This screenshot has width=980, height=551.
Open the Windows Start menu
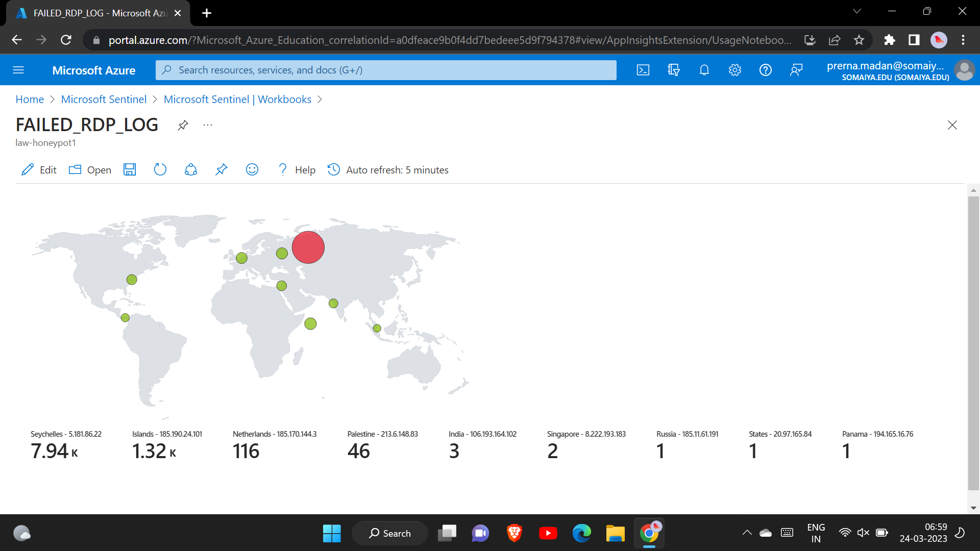click(x=332, y=533)
